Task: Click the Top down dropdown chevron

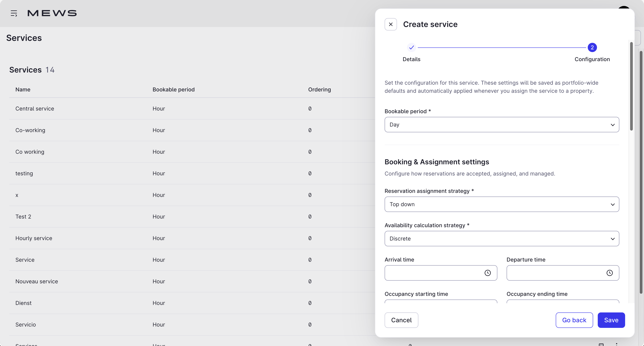Action: 613,204
